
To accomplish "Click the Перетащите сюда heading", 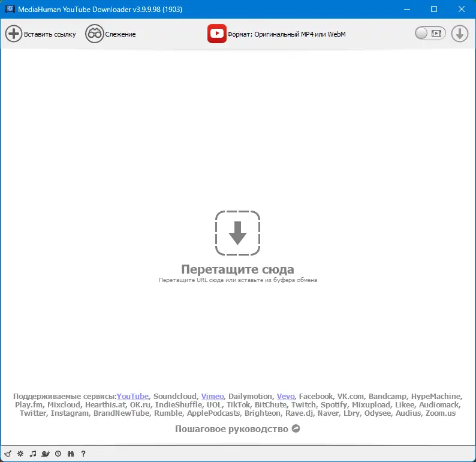I will click(237, 269).
